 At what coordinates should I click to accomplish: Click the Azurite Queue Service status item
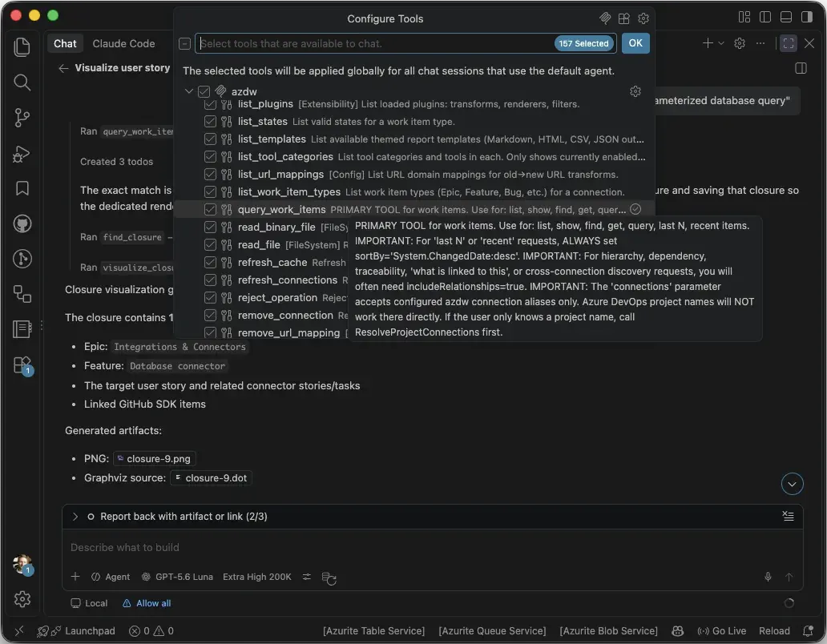pyautogui.click(x=492, y=631)
